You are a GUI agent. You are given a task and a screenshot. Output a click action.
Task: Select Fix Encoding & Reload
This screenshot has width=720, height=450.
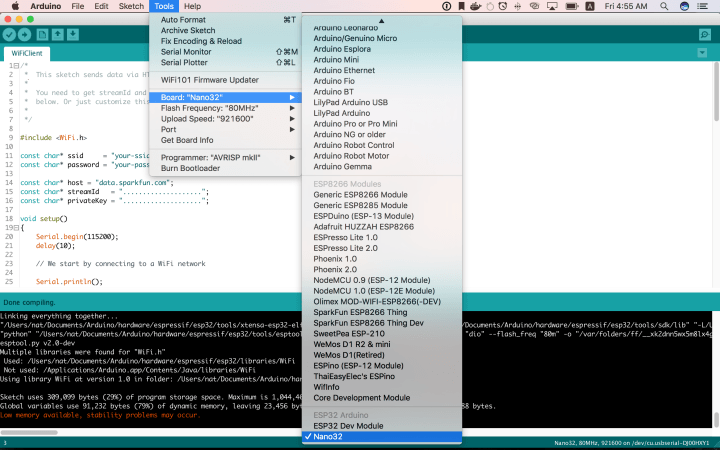[225, 41]
